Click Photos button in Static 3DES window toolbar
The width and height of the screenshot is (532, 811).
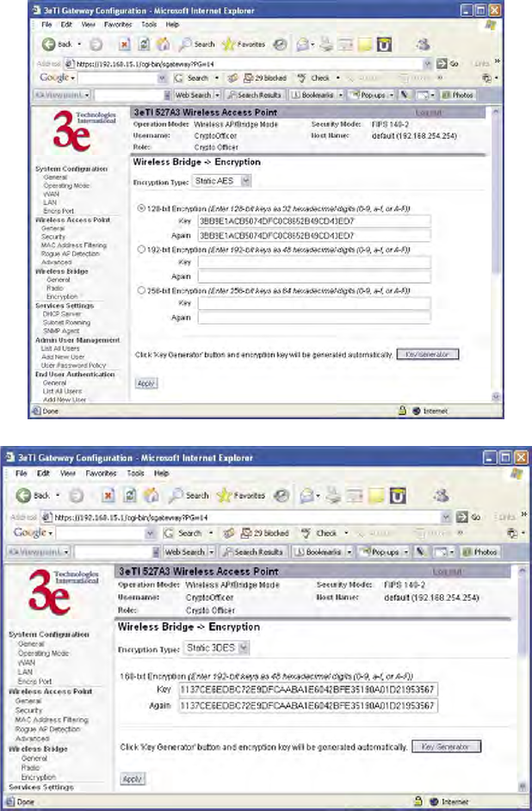[479, 552]
